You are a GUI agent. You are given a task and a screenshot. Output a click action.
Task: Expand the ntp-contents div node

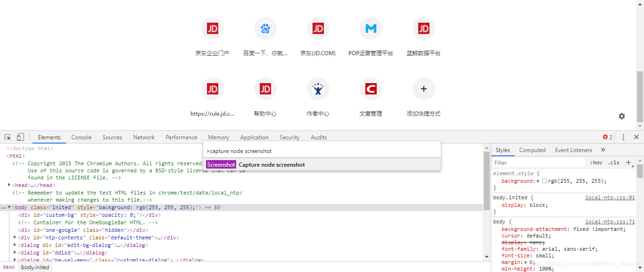[x=15, y=238]
